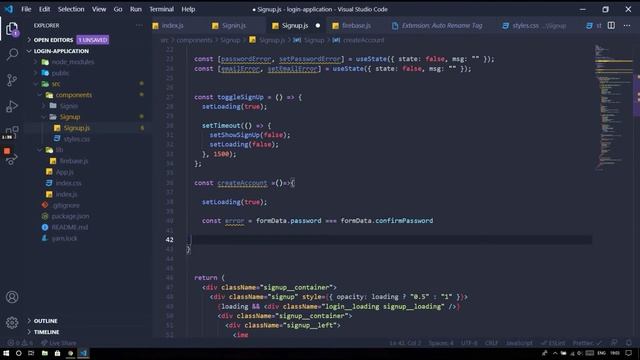
Task: Expand the node_modules folder
Action: [73, 62]
